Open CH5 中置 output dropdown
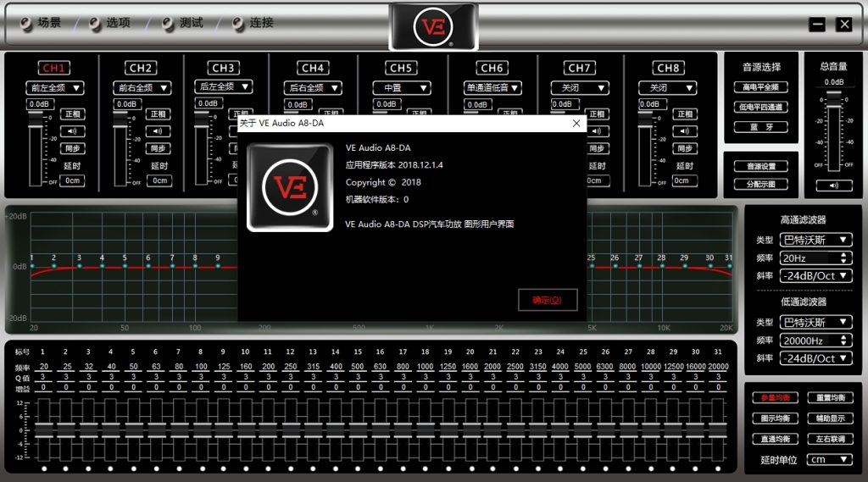Viewport: 868px width, 482px height. point(401,87)
